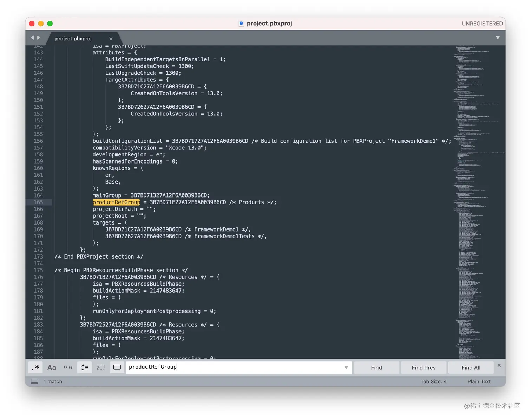Click the Tab Size: 4 status control
This screenshot has height=420, width=531.
(x=434, y=381)
